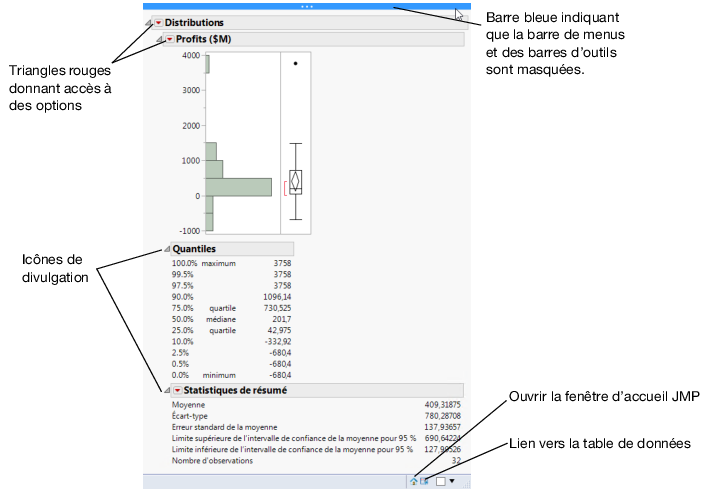Open the Distributions red triangle menu

click(158, 22)
